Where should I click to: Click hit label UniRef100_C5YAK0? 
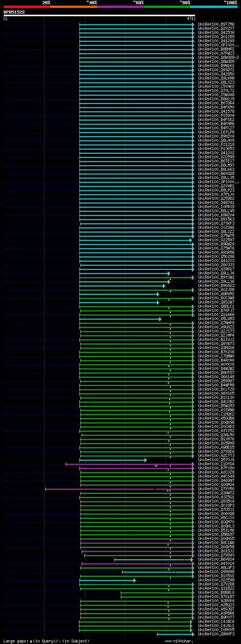click(216, 86)
